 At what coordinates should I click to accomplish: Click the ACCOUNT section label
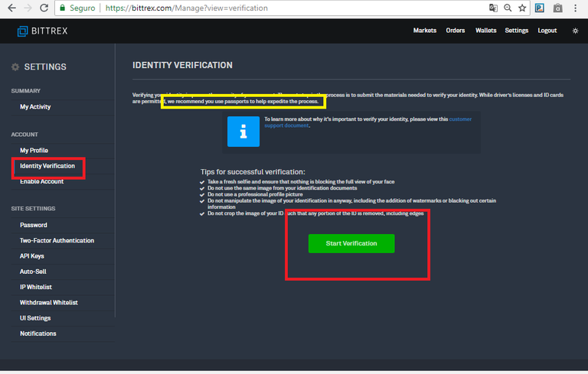pos(24,135)
